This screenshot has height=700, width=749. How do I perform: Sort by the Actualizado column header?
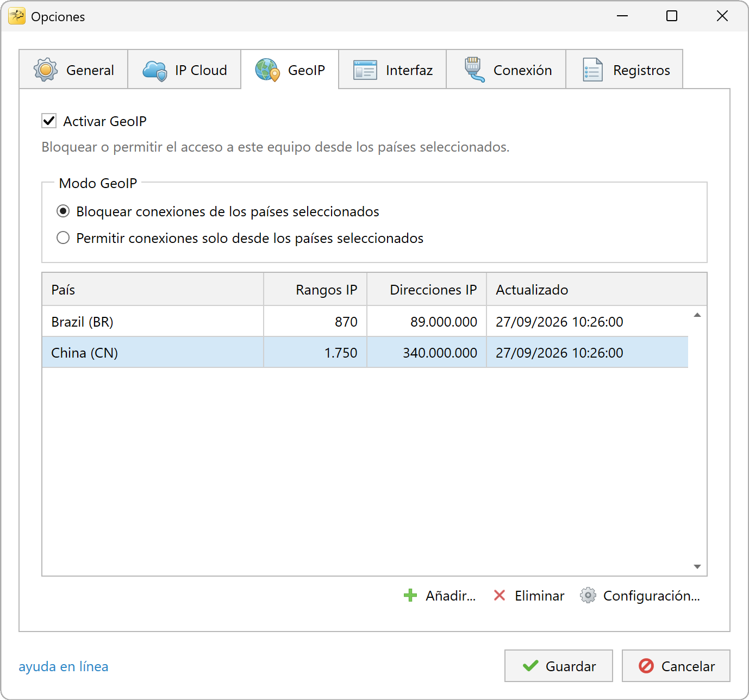point(597,289)
